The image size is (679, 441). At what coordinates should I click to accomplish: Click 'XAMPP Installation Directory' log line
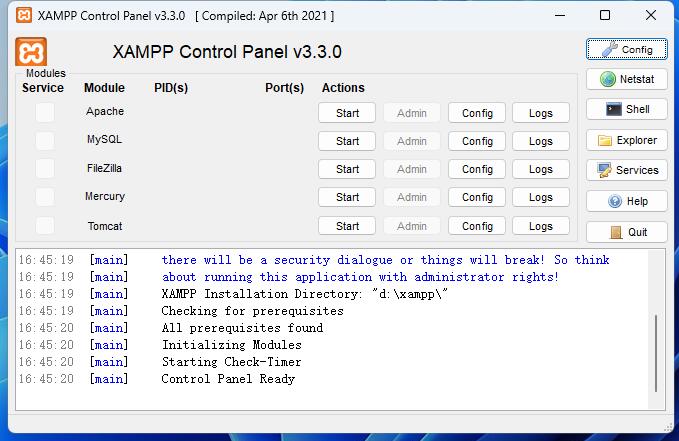click(x=304, y=294)
